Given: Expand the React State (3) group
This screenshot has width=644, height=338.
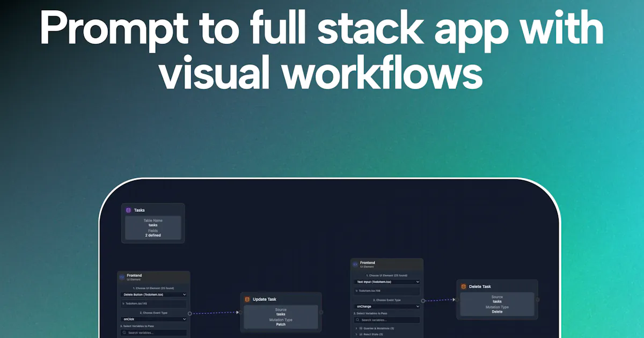Looking at the screenshot, I should point(369,334).
